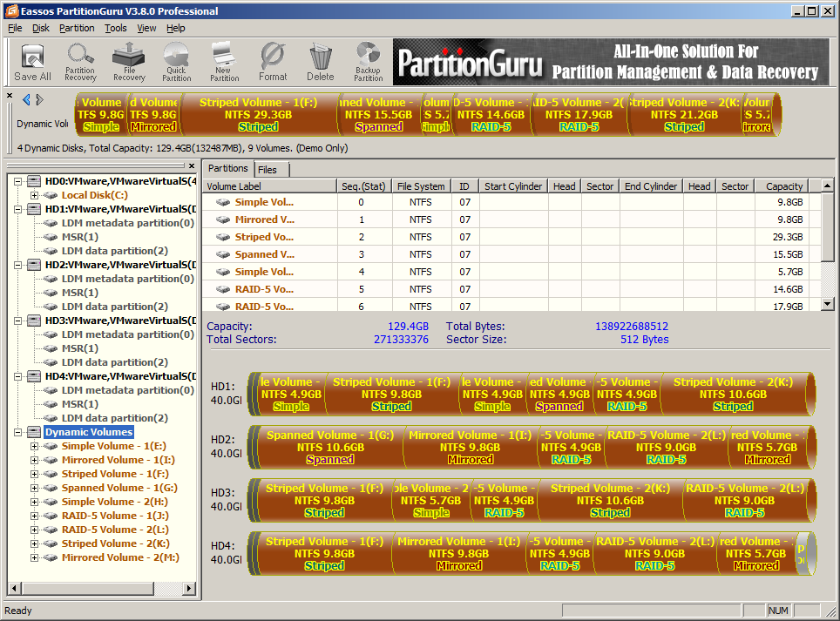Select HD3 RAID-5 Volume - 2(L:) block

tap(745, 500)
